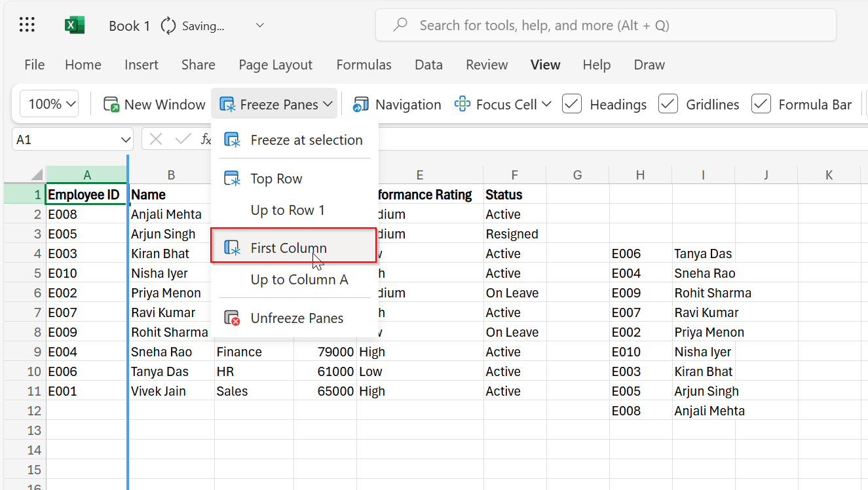Click the workbook name Book 1
868x490 pixels.
(129, 25)
